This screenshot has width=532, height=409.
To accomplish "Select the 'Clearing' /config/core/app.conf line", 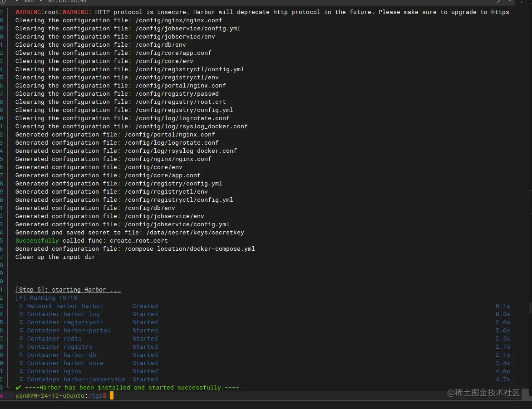I will click(x=113, y=53).
